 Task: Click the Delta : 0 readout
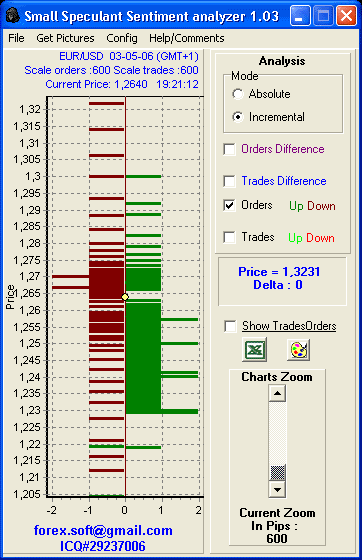pos(278,285)
